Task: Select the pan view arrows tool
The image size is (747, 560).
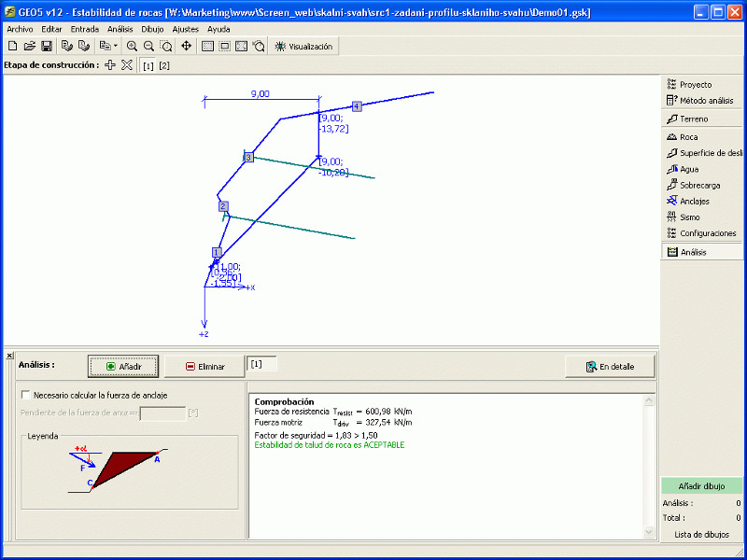Action: point(186,46)
